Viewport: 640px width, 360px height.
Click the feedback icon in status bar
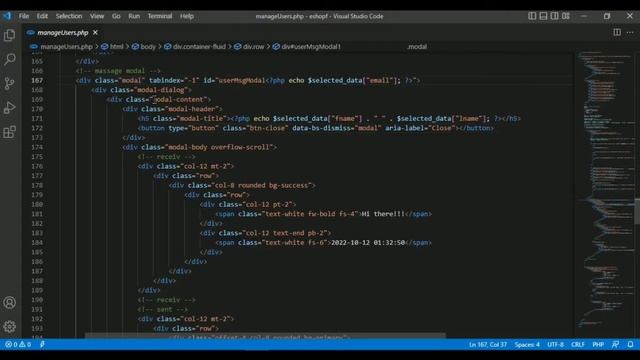click(x=616, y=344)
